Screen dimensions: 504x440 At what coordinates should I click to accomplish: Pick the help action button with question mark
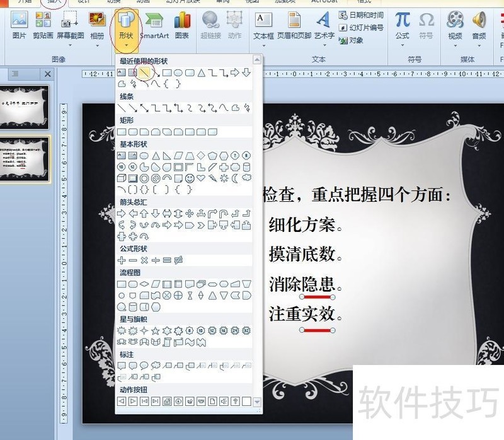(235, 401)
